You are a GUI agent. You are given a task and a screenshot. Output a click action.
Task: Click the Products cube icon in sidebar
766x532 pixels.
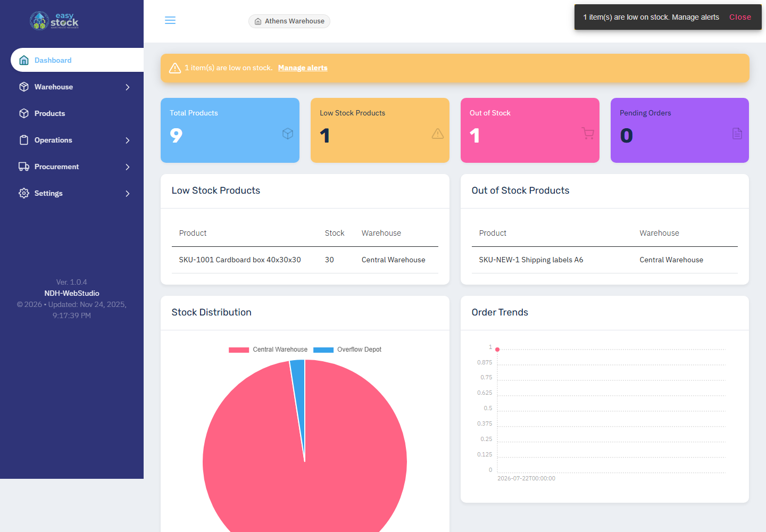coord(24,113)
